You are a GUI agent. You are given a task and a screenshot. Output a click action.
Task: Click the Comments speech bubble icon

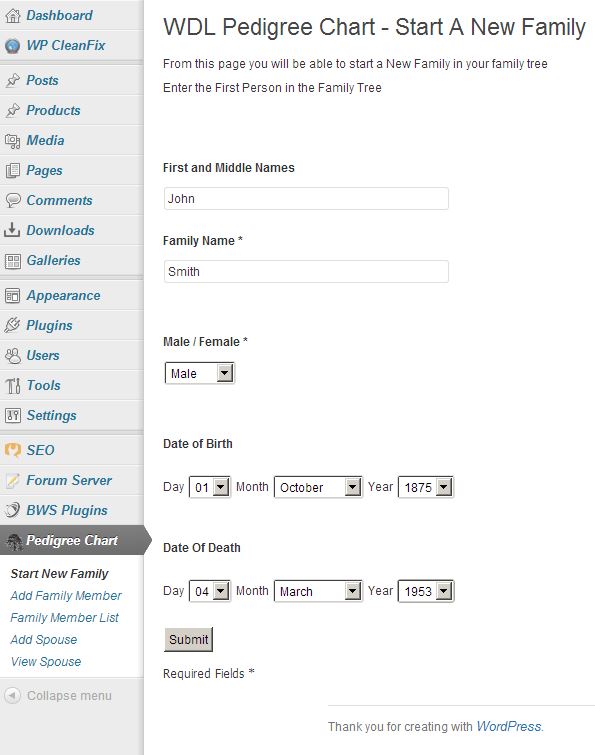13,200
